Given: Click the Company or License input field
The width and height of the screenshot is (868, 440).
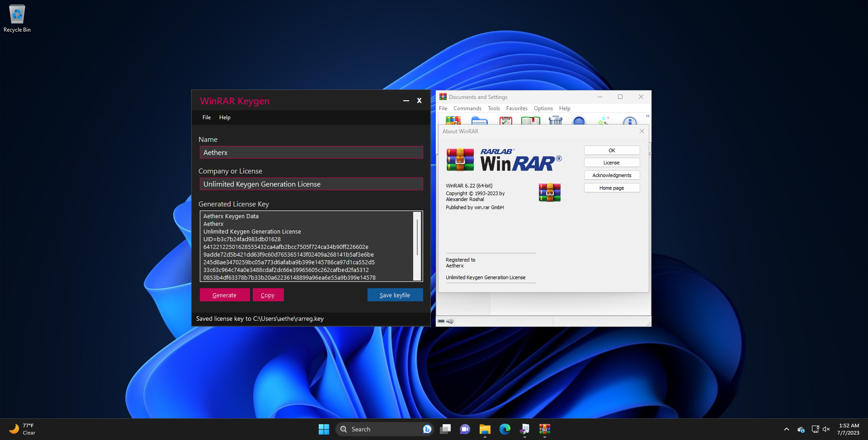Looking at the screenshot, I should (x=311, y=184).
